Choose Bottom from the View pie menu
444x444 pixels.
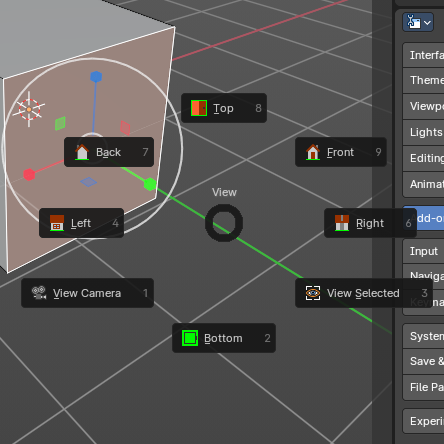[x=224, y=338]
